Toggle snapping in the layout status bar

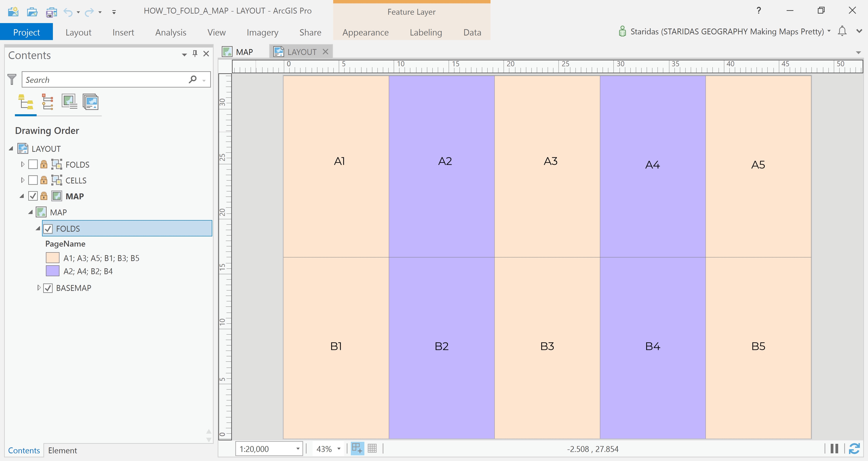[x=357, y=449]
